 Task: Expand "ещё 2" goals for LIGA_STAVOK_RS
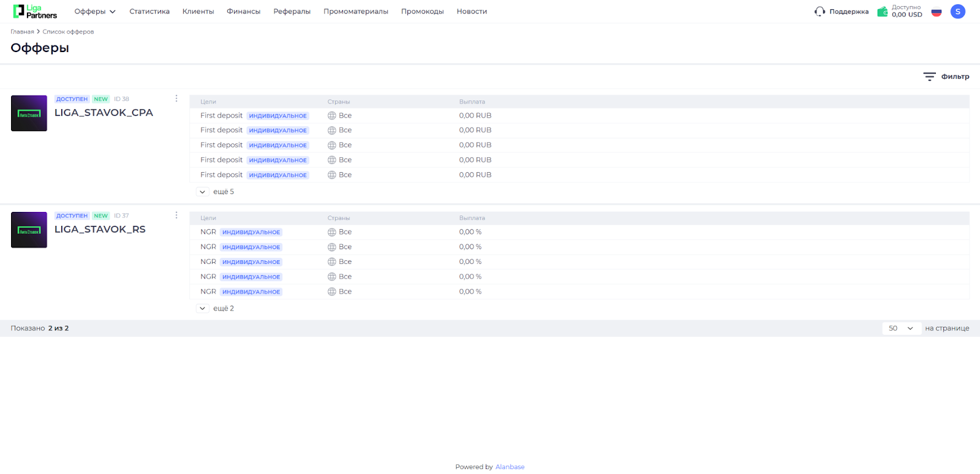[203, 309]
